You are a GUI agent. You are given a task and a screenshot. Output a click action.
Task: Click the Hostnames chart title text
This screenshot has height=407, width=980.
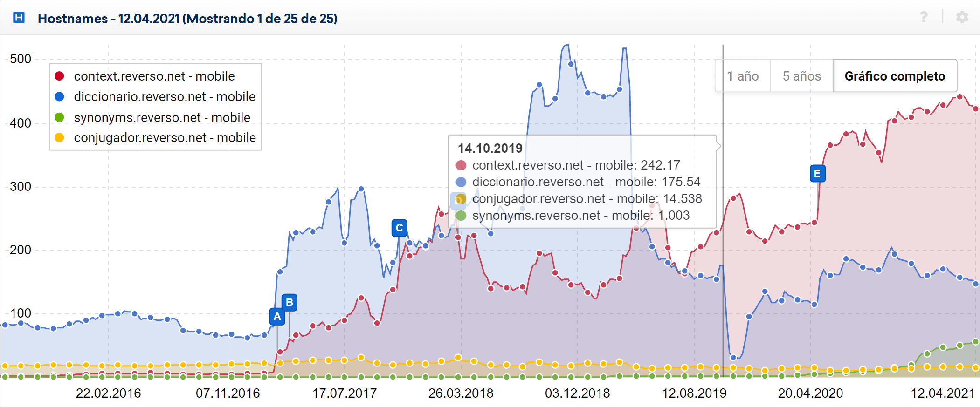click(x=187, y=19)
